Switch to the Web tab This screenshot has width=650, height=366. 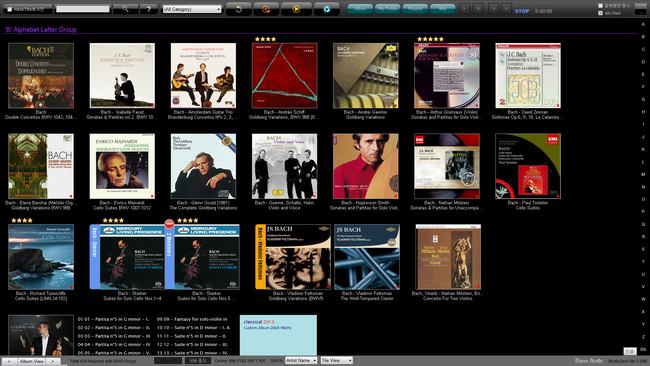pos(442,9)
